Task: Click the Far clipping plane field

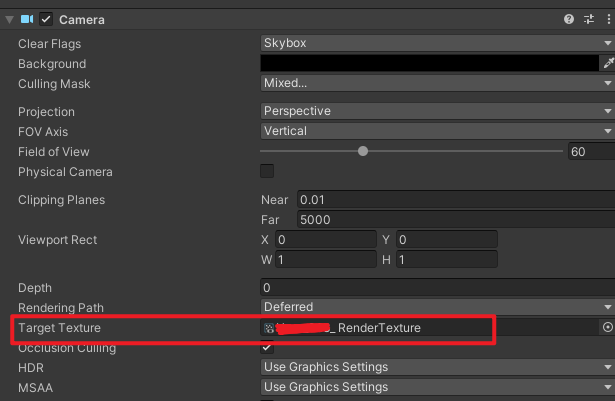Action: pos(456,220)
